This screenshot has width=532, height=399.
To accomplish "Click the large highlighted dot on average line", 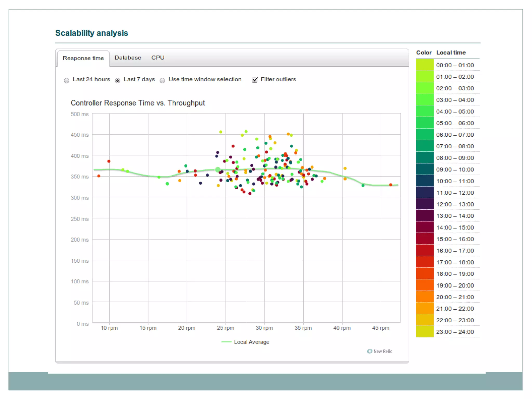I will tap(218, 170).
